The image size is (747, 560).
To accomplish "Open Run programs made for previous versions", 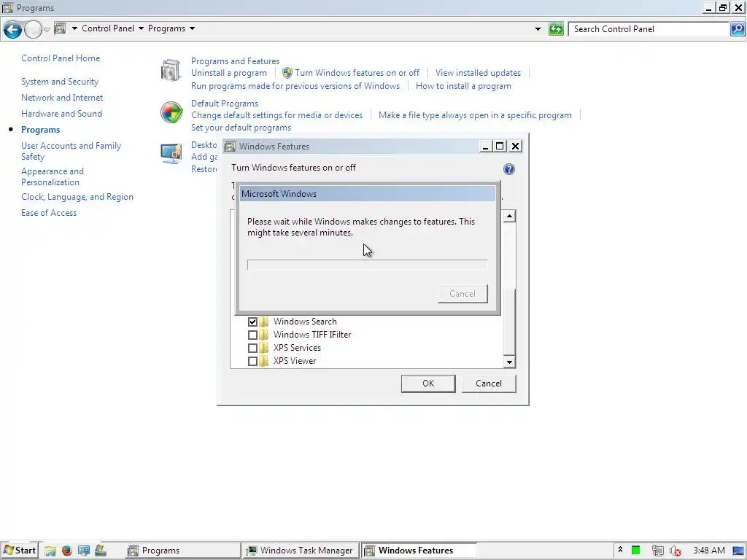I will pyautogui.click(x=295, y=86).
